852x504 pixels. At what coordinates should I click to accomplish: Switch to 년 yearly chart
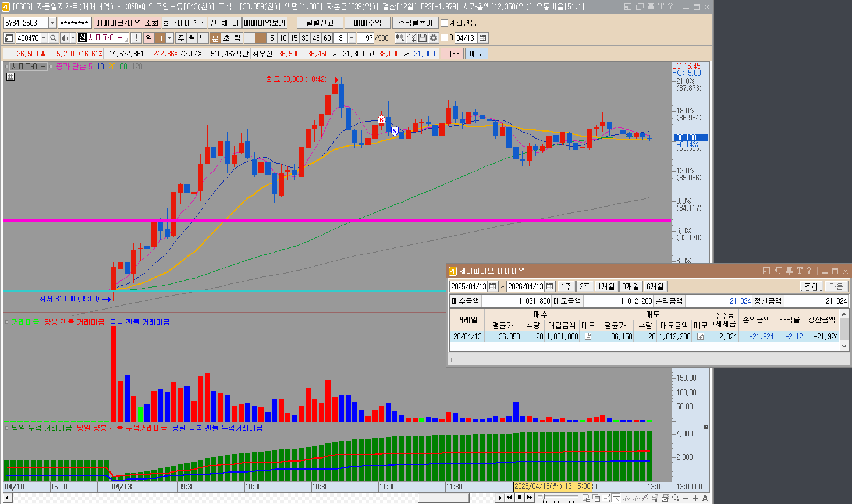pos(203,38)
